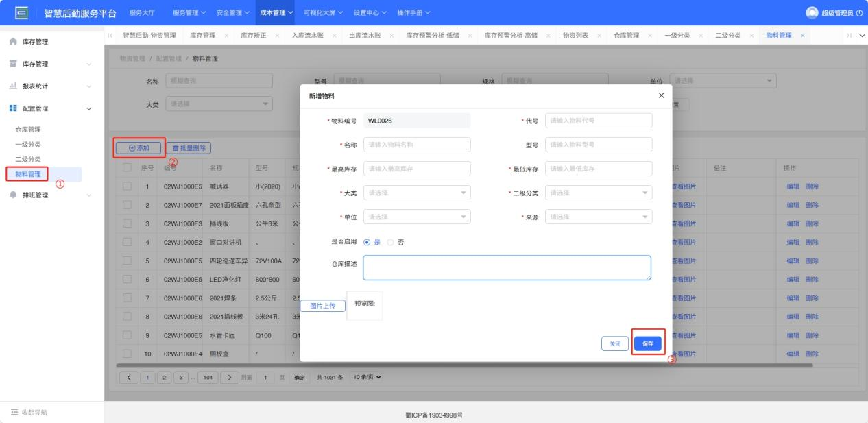
Task: Click the table horizontal scrollbar
Action: pos(464,365)
